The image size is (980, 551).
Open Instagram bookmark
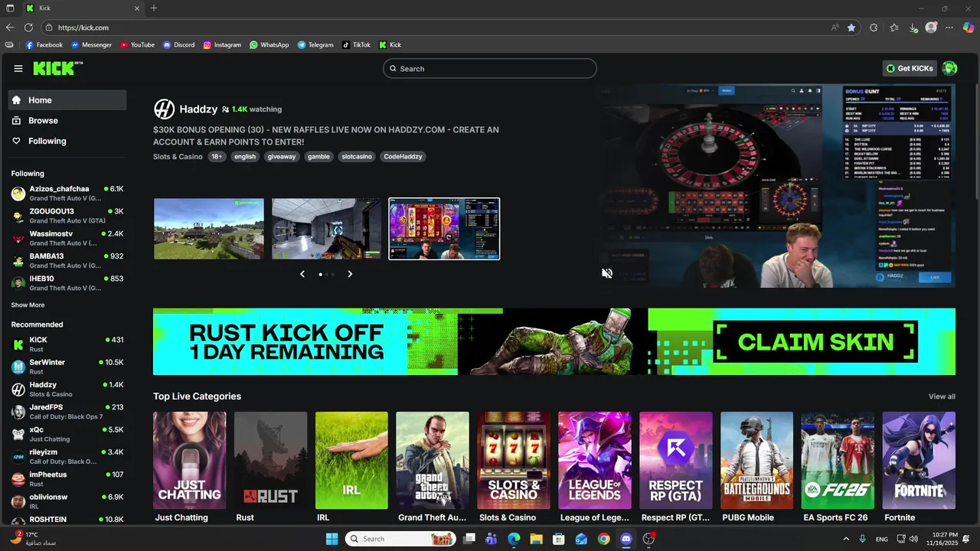pos(222,45)
